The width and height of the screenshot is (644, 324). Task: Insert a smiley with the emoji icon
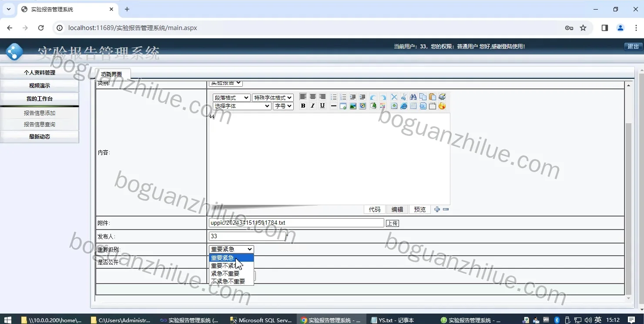pyautogui.click(x=442, y=106)
